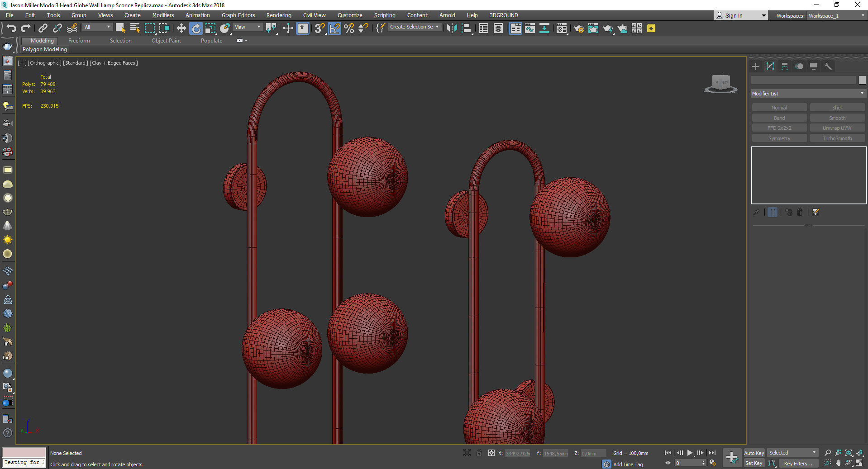The width and height of the screenshot is (868, 469).
Task: Click Edit Named Selection Sets icon
Action: [381, 28]
